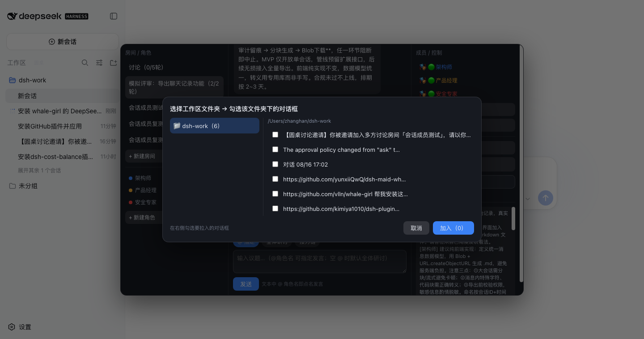Select the 架构师 role with blue dot
This screenshot has width=644, height=339.
pyautogui.click(x=143, y=178)
